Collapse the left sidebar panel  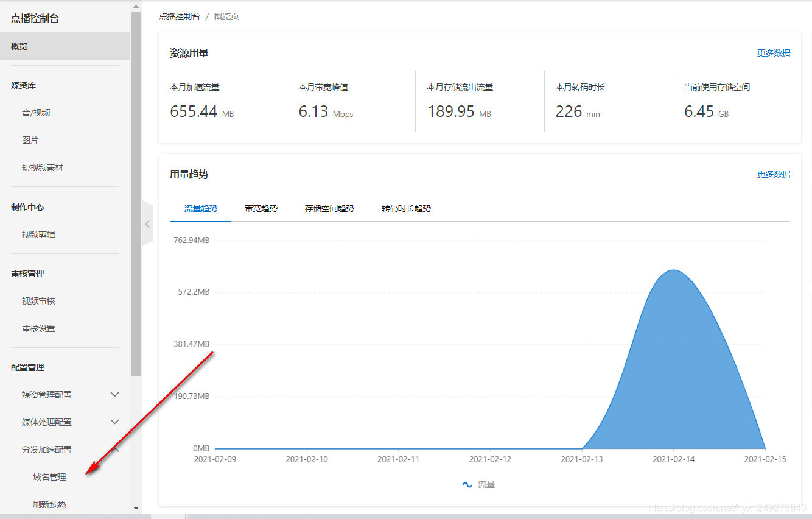148,224
